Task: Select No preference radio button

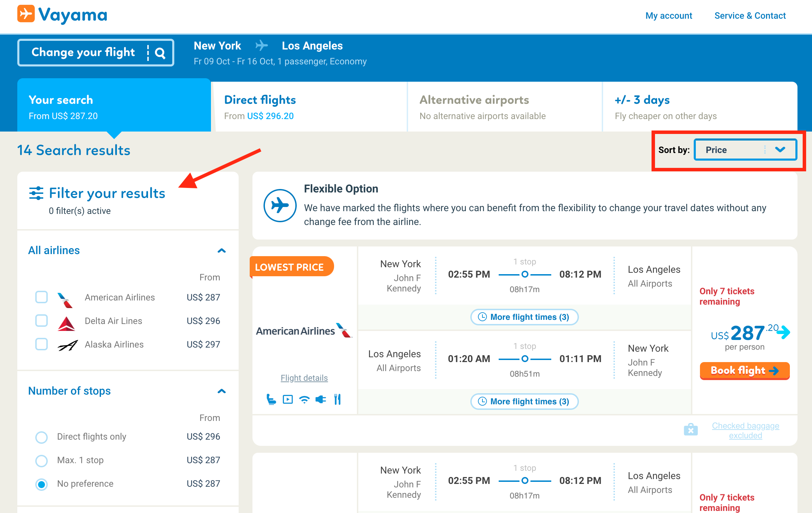Action: pyautogui.click(x=41, y=484)
